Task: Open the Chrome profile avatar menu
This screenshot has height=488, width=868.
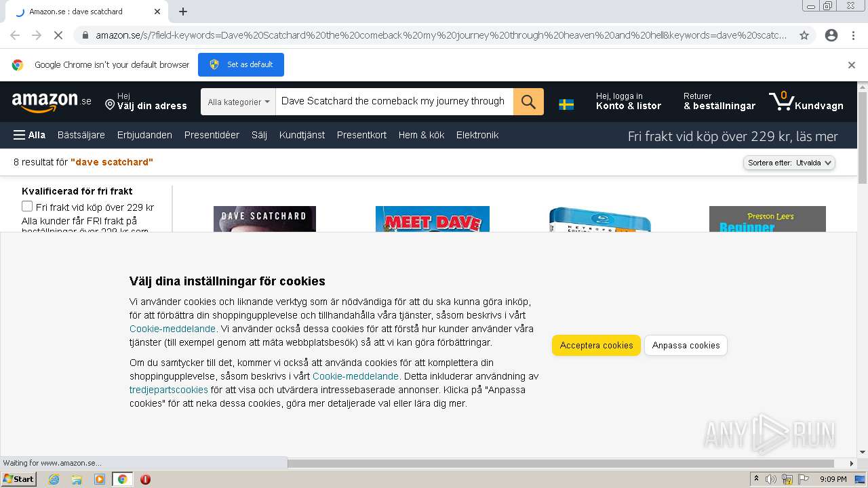Action: pyautogui.click(x=831, y=35)
